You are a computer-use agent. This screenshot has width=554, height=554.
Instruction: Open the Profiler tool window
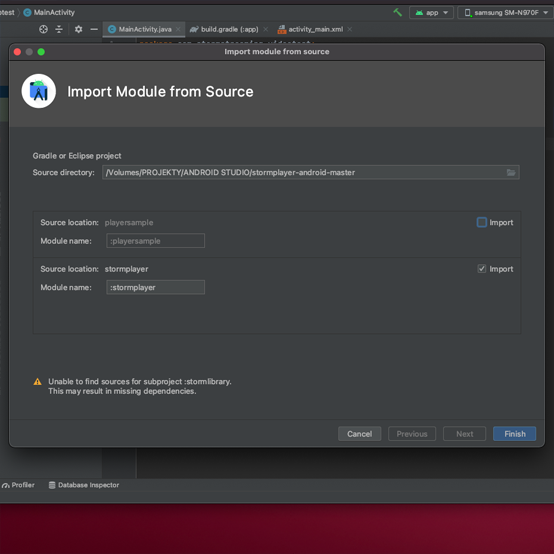point(18,485)
